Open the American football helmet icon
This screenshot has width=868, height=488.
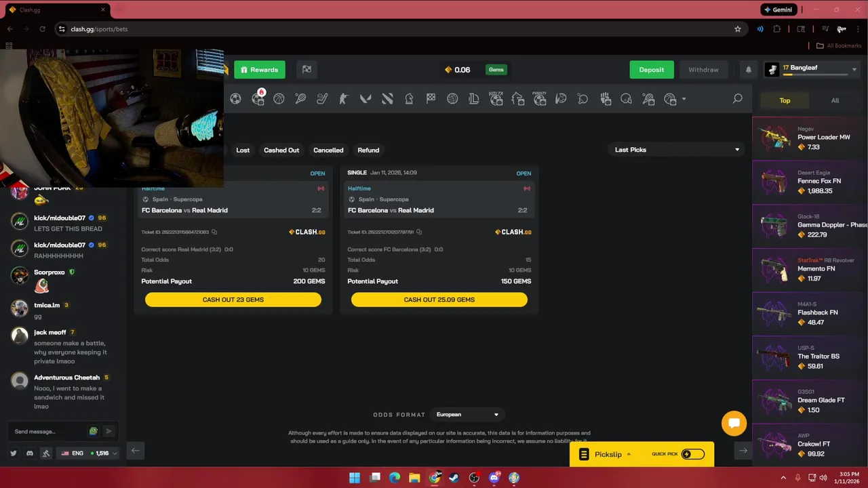coord(626,99)
